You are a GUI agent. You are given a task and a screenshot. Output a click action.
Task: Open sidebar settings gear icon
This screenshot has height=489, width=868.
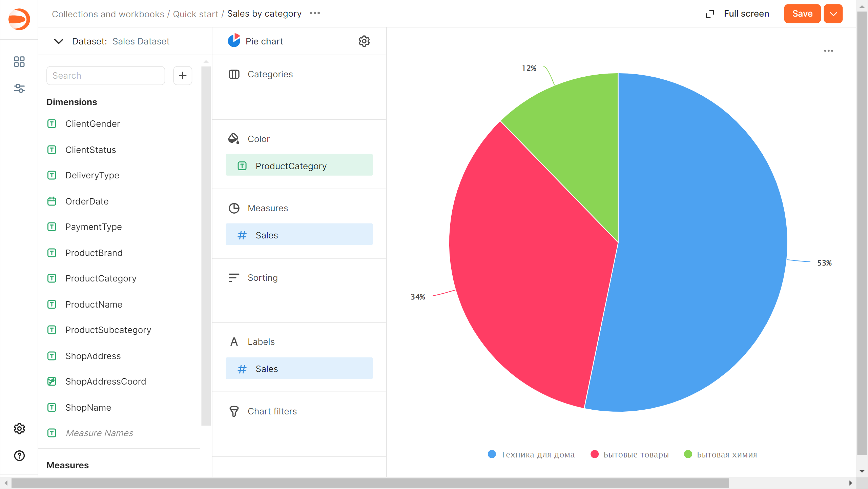click(19, 429)
